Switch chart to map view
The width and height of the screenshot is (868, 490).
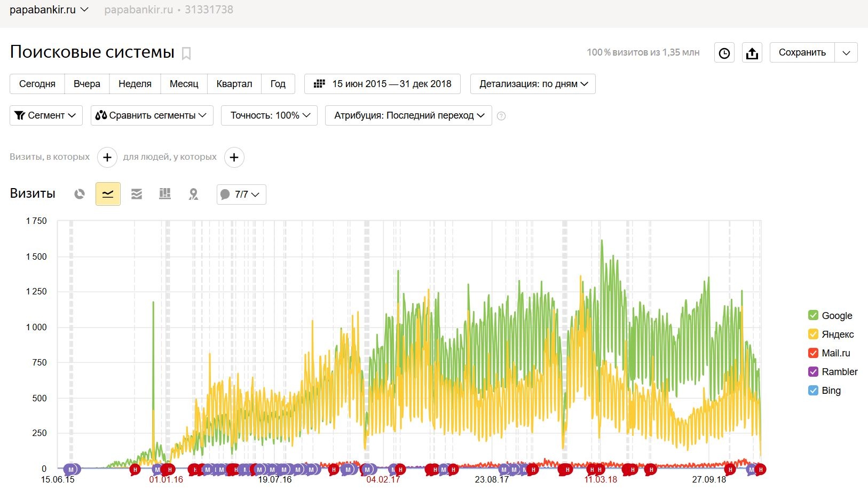(194, 194)
